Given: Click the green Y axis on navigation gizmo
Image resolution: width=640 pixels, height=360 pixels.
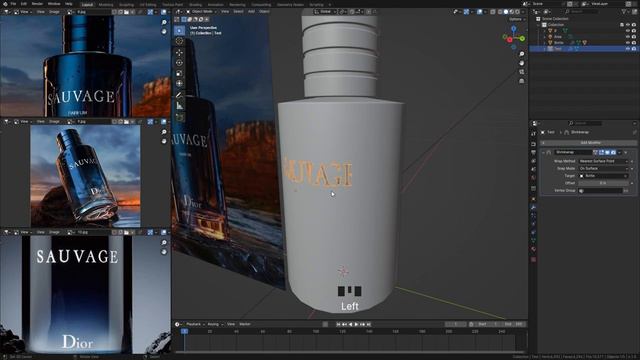Looking at the screenshot, I should pyautogui.click(x=522, y=38).
